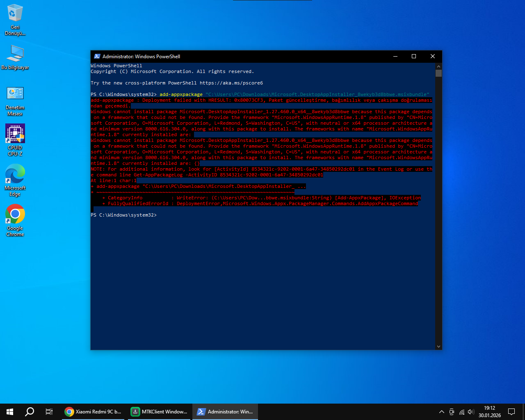Image resolution: width=525 pixels, height=420 pixels.
Task: Click the "Copyright (C) Microsoft Corporation" line
Action: pos(172,71)
